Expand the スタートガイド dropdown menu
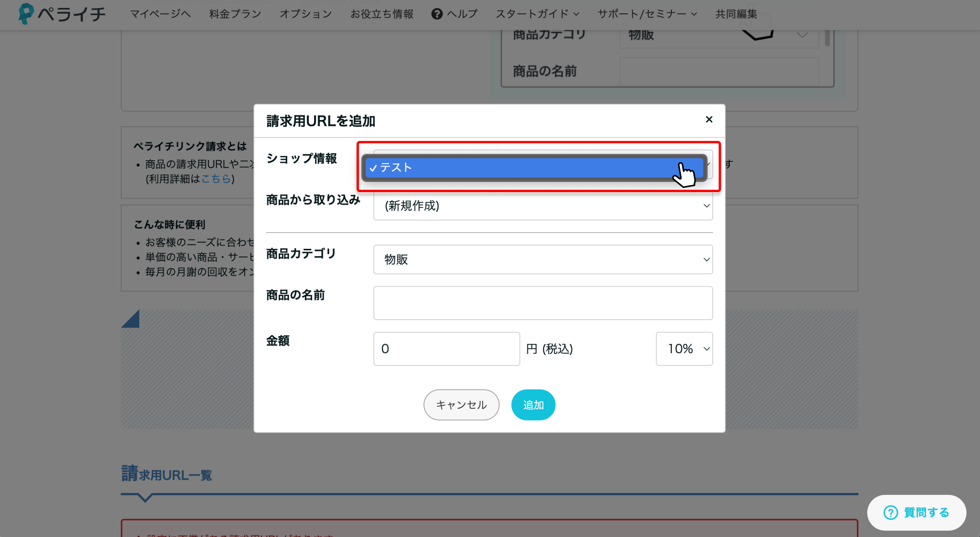Image resolution: width=980 pixels, height=537 pixels. click(537, 14)
